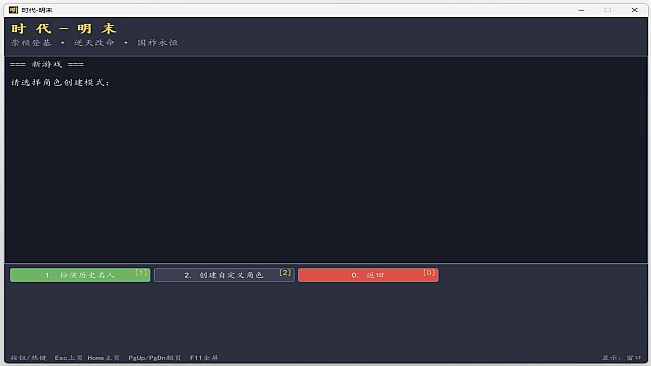Close the 时代-明末 window

point(634,10)
